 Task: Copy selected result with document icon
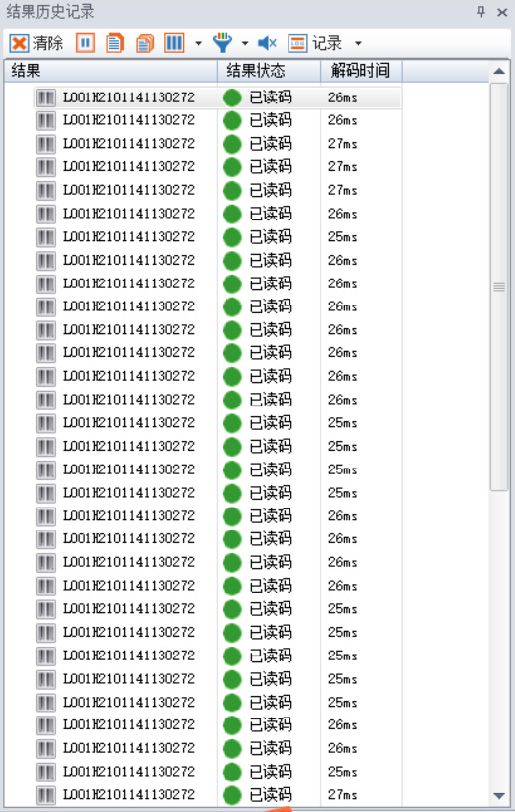[x=115, y=43]
